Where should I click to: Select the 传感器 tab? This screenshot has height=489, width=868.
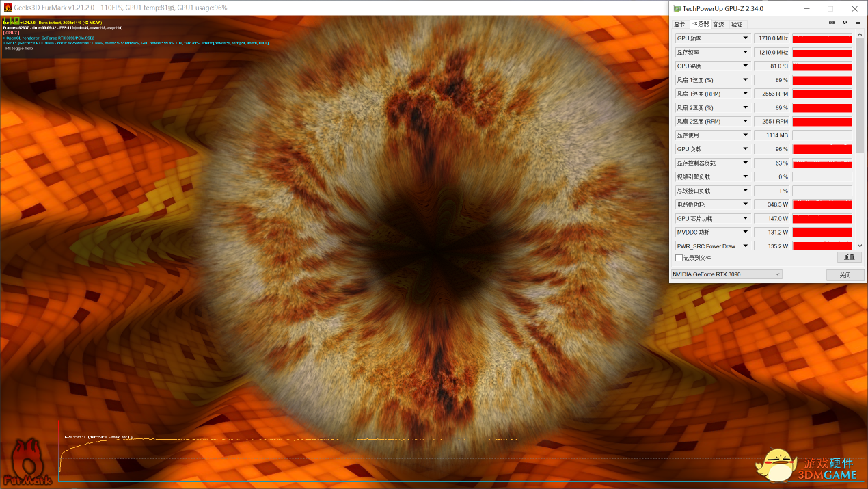click(x=701, y=24)
